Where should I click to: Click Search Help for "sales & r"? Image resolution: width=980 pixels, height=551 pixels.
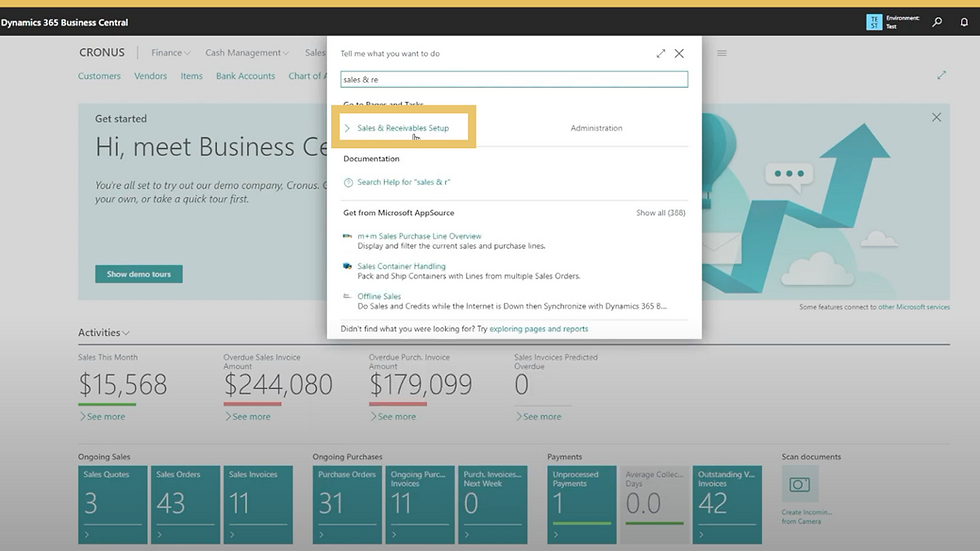pos(404,182)
